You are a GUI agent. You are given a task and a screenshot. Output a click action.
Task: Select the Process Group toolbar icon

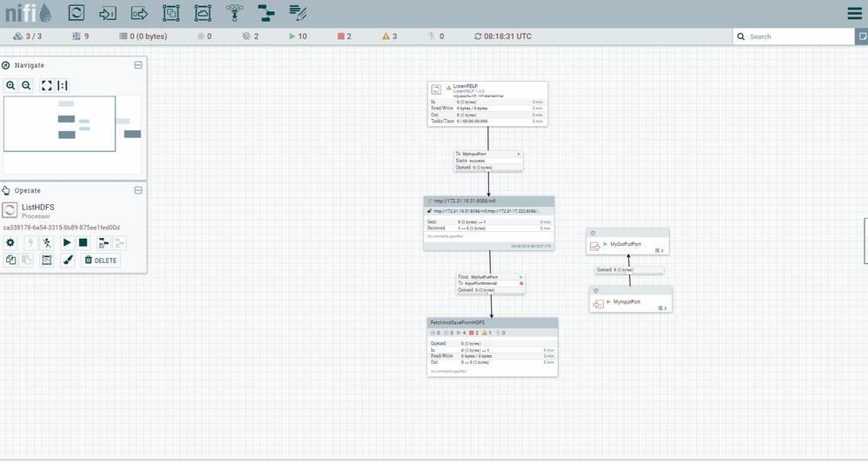coord(171,13)
